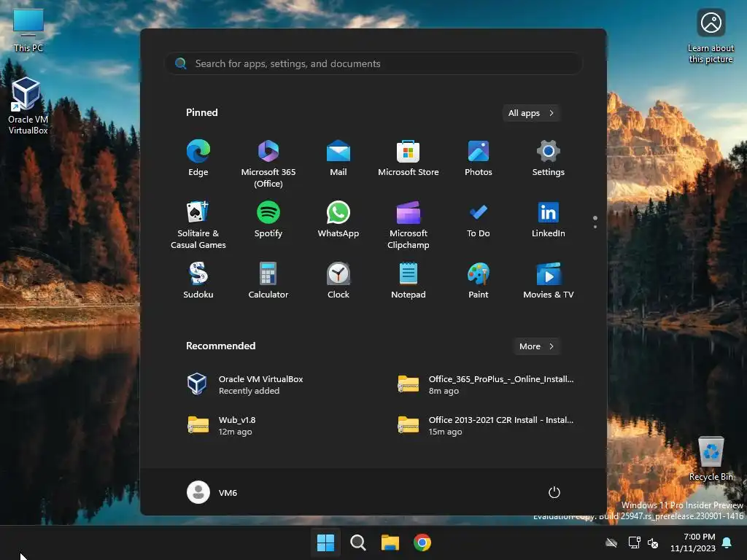Viewport: 747px width, 560px height.
Task: Open the network status tray icon
Action: pyautogui.click(x=634, y=542)
